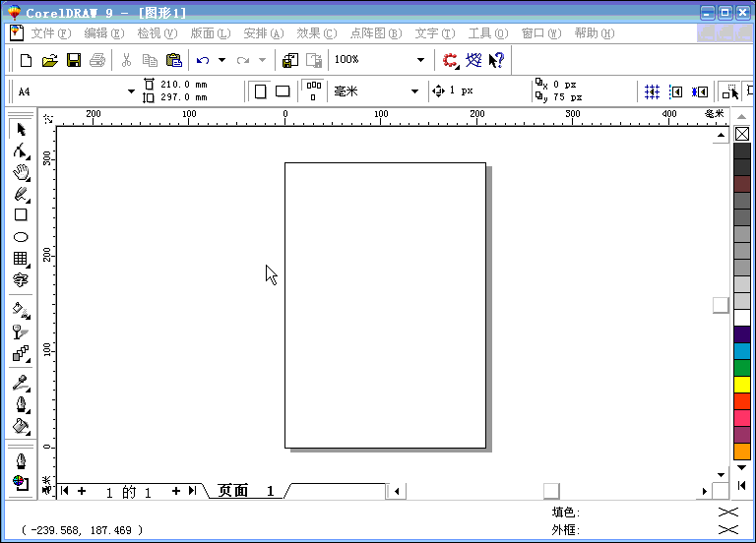Click the What's This help icon
The image size is (756, 543).
(496, 60)
